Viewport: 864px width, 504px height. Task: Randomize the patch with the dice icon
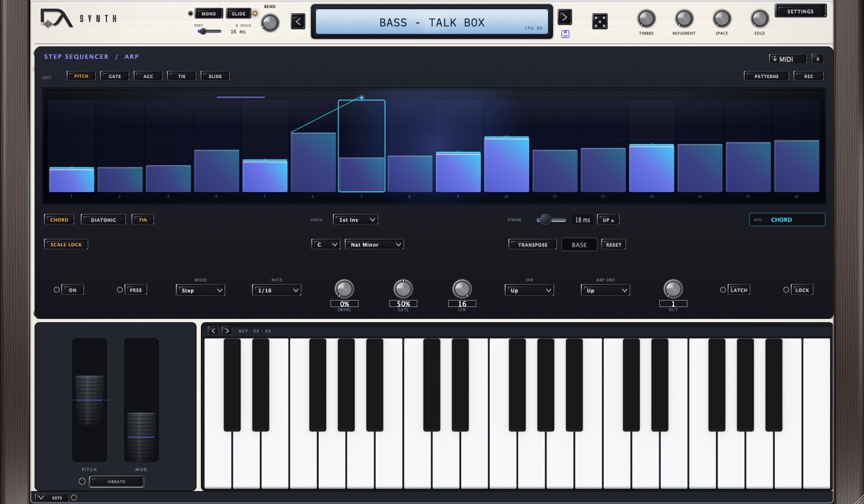(x=599, y=22)
